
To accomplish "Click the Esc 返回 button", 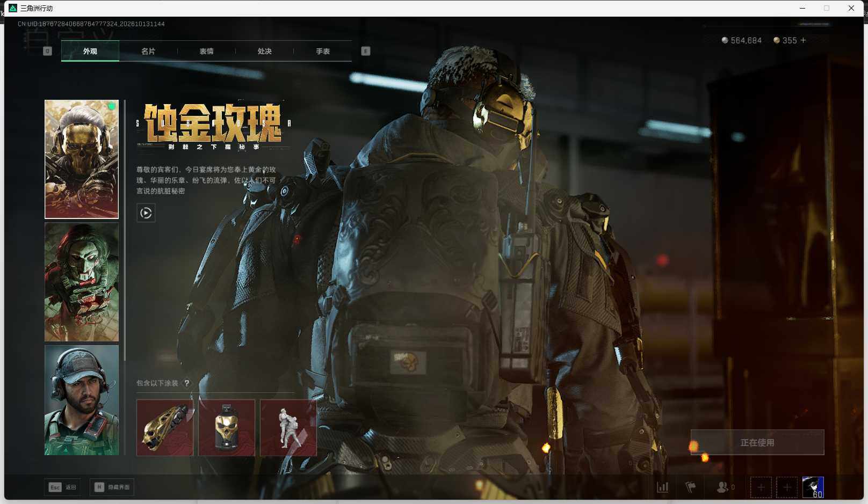I will (62, 487).
